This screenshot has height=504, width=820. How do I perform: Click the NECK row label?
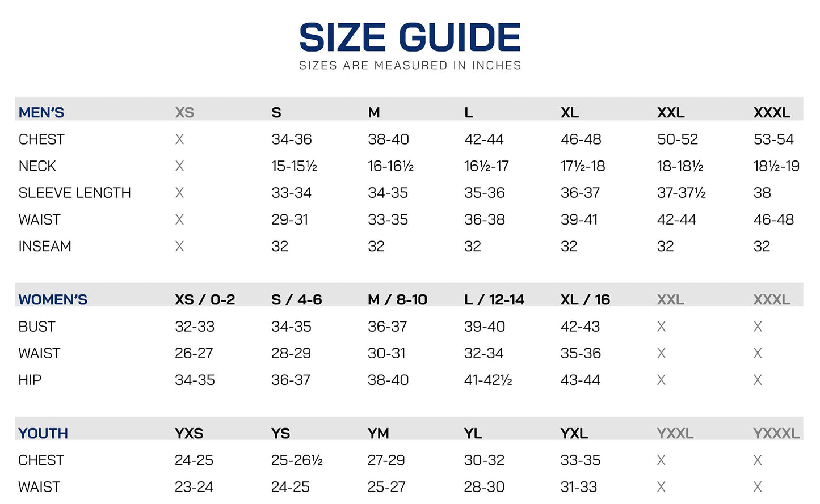tap(37, 166)
